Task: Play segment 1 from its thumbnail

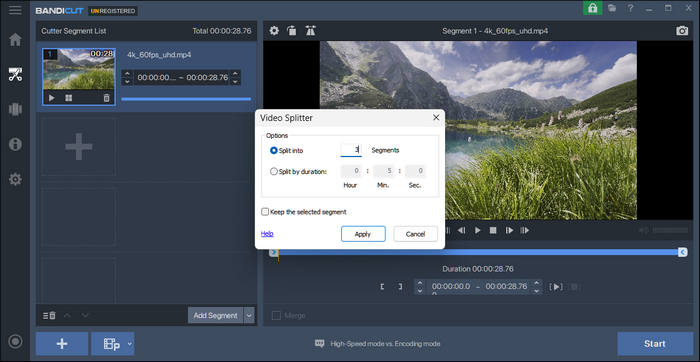Action: click(52, 98)
